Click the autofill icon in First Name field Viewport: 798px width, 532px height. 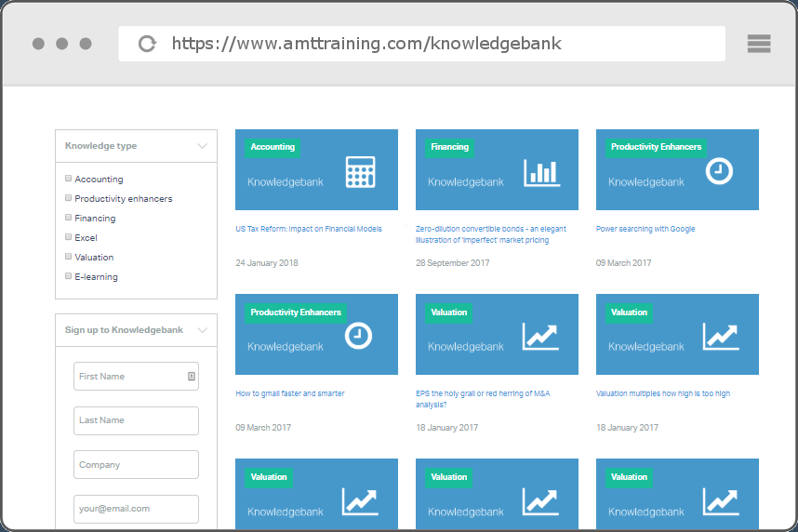[191, 377]
